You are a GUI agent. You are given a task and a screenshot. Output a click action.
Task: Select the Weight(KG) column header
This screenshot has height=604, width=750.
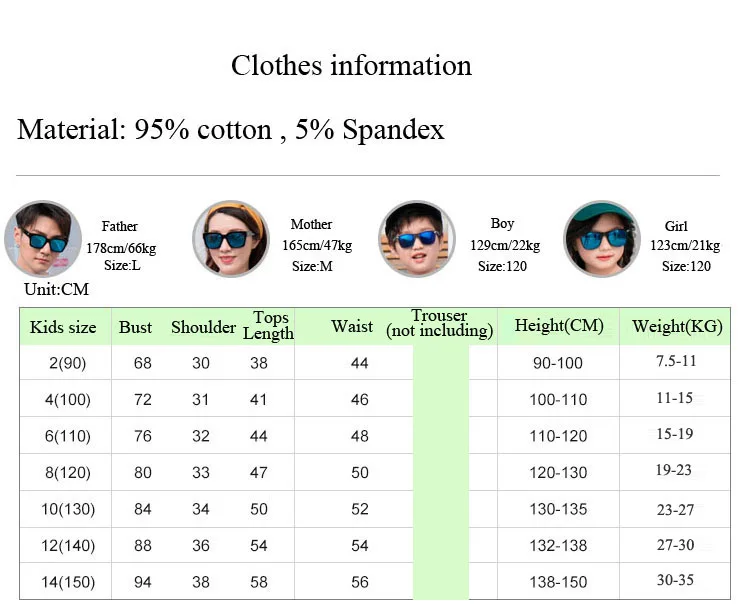(x=677, y=326)
